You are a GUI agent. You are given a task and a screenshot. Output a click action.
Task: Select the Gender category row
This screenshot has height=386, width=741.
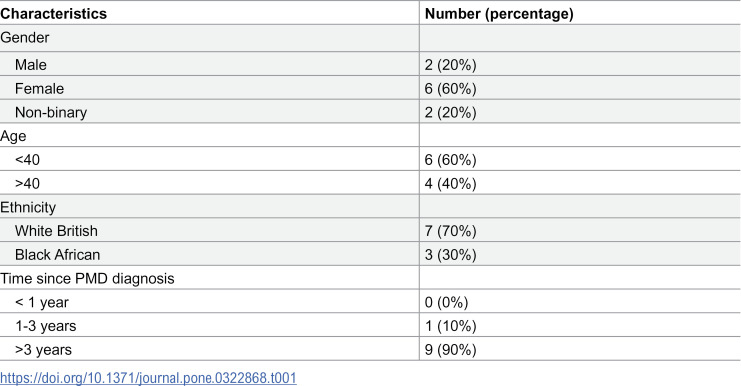tap(370, 38)
